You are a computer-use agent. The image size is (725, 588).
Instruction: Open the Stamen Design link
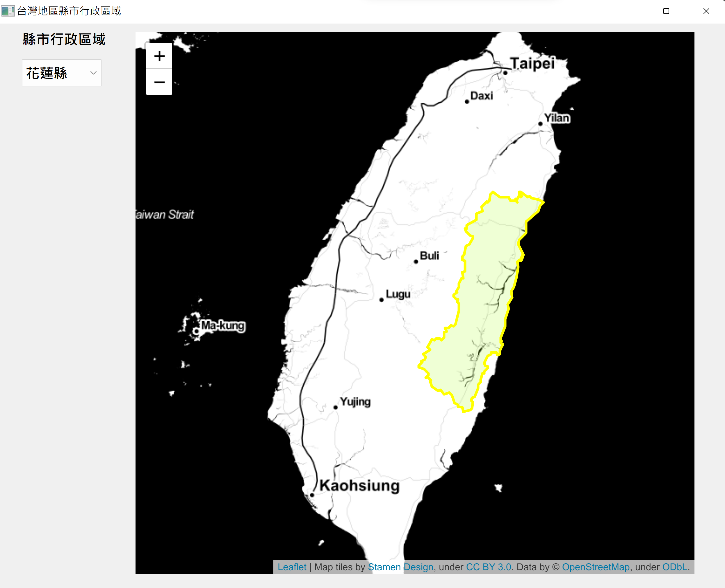pos(400,567)
